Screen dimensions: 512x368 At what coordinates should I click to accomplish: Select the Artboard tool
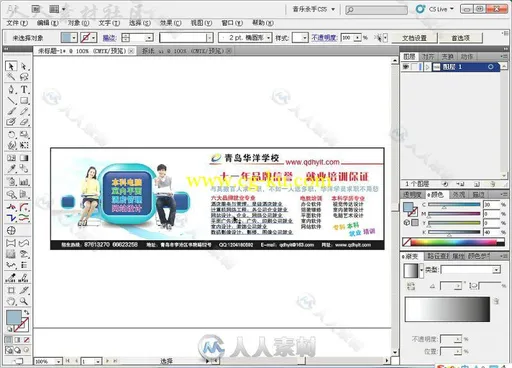[11, 290]
